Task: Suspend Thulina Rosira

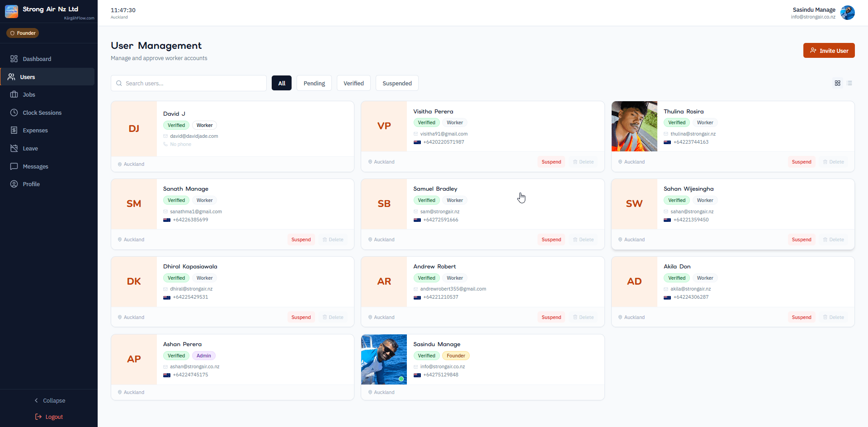Action: [x=801, y=162]
